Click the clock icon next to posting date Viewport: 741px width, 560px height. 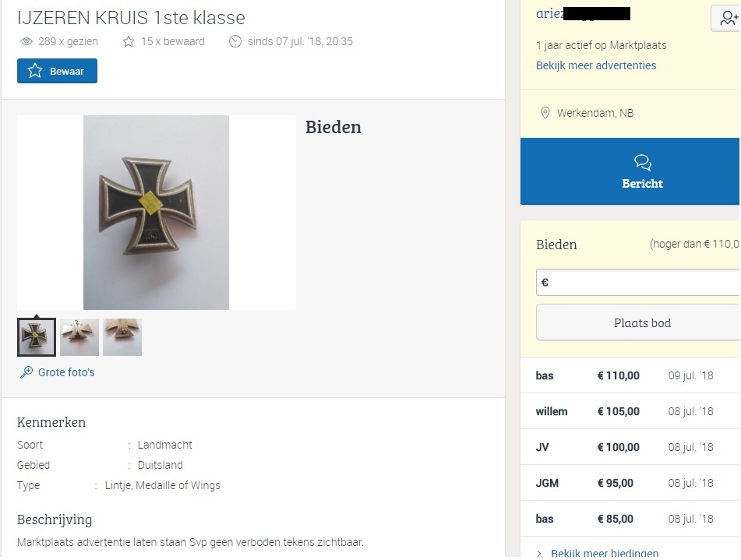coord(235,41)
